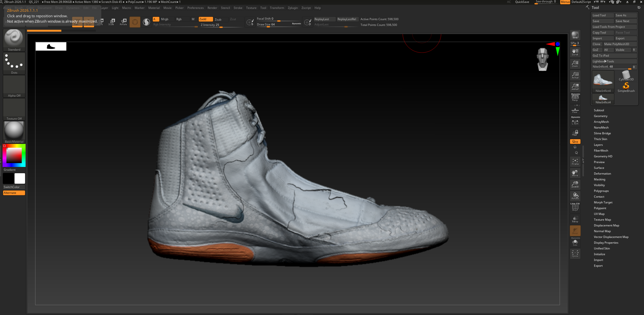The width and height of the screenshot is (644, 315).
Task: Select the Frame view icon
Action: coord(575,162)
